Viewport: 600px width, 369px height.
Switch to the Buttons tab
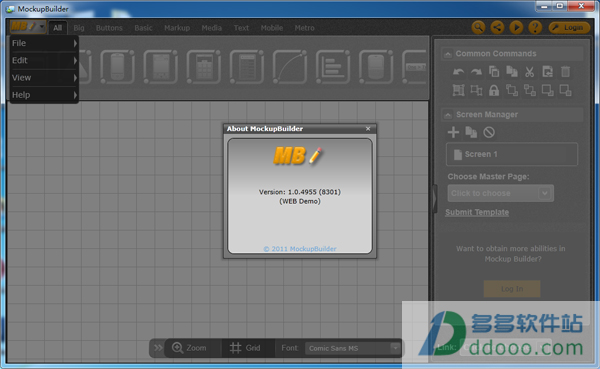[109, 28]
